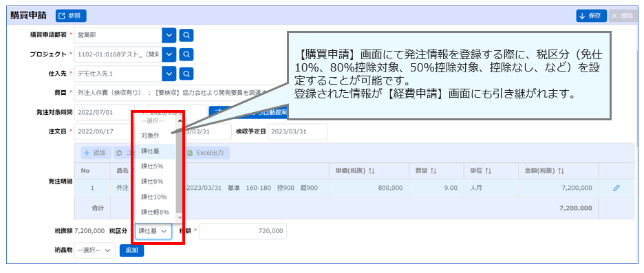Click the scroll-down arrow of the tax category list
This screenshot has width=644, height=273.
click(180, 217)
